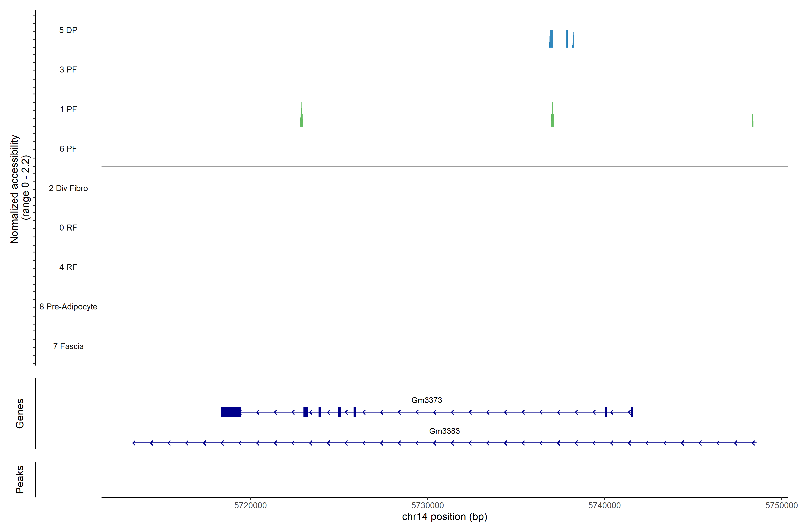This screenshot has height=532, width=798.
Task: Click the 1 PF track label
Action: tap(68, 109)
